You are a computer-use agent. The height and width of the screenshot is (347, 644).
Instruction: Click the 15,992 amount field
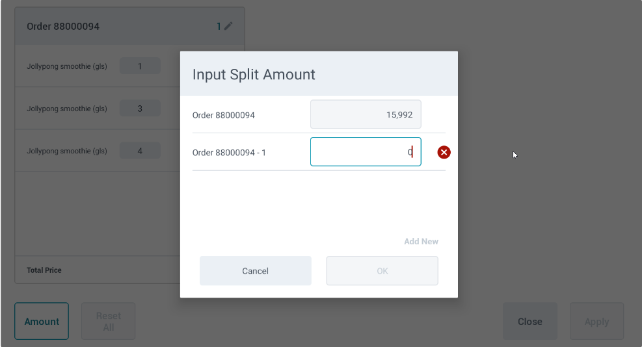click(366, 114)
